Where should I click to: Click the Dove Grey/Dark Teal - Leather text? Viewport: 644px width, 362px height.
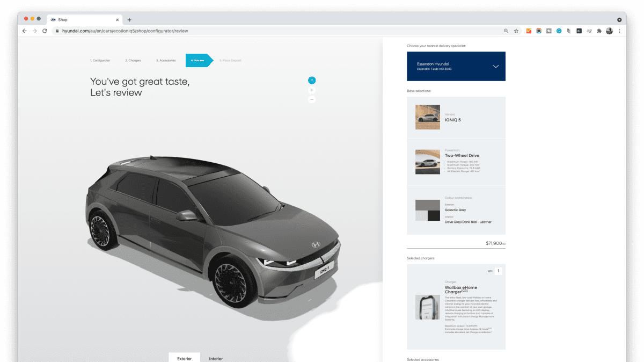(x=468, y=222)
